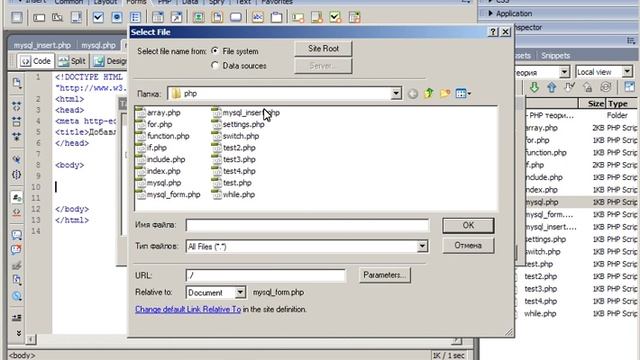Insert a Fieldset from the Forms toolbar
This screenshot has width=640, height=360.
click(x=277, y=18)
